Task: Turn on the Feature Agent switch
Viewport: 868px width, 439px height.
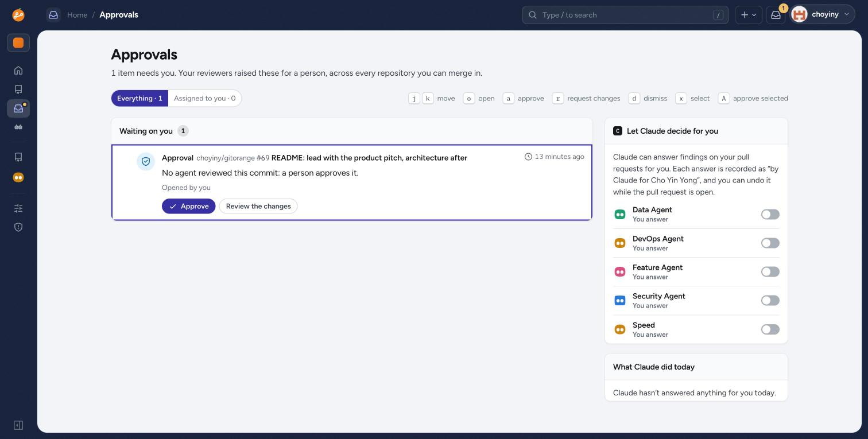Action: pos(770,272)
